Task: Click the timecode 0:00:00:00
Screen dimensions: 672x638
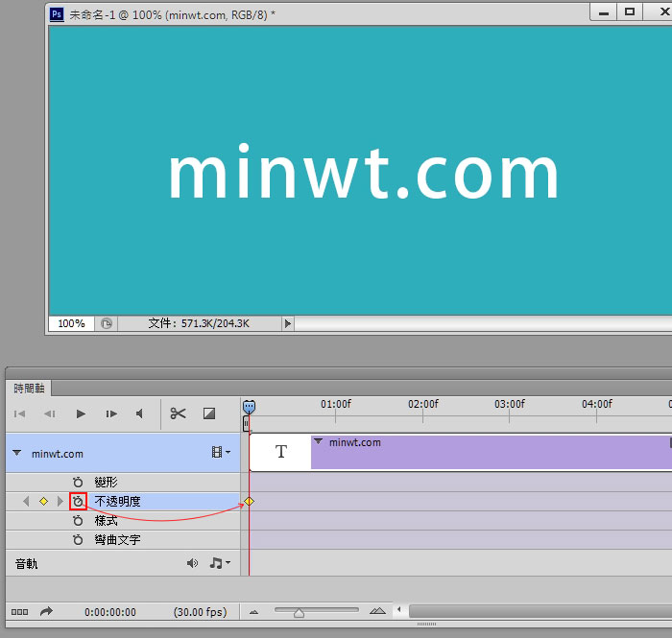Action: 110,612
